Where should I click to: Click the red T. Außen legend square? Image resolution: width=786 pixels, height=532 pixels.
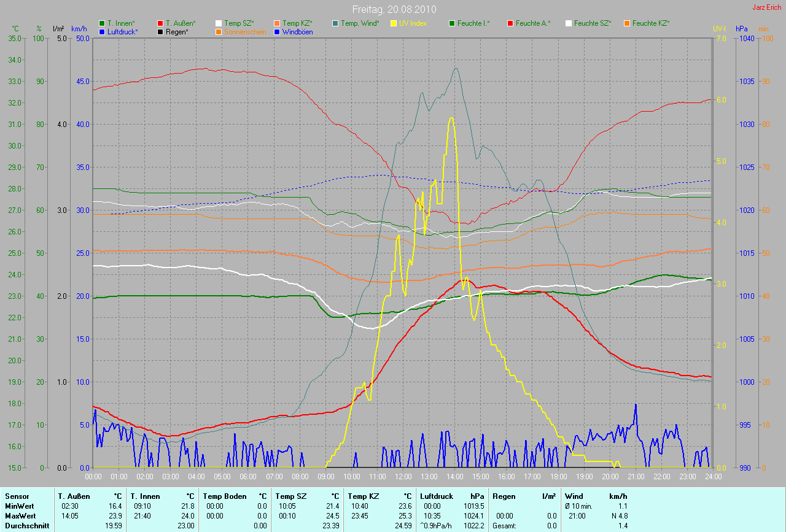[x=160, y=23]
